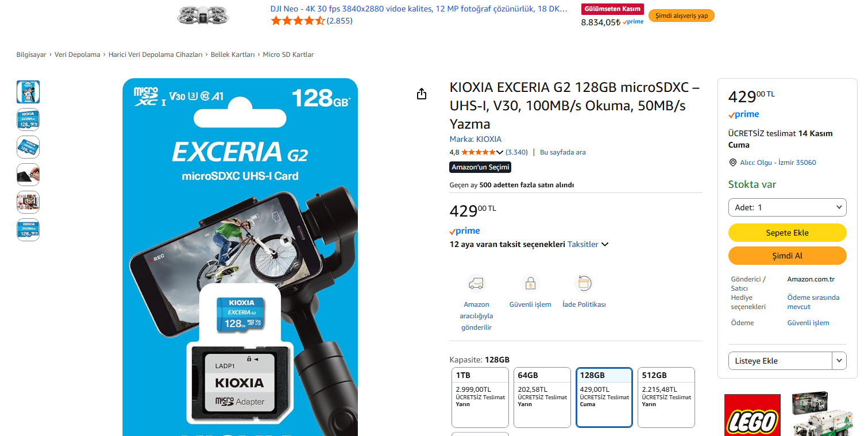Click the Güvenli işlem lock icon
Viewport: 868px width, 436px height.
(530, 283)
